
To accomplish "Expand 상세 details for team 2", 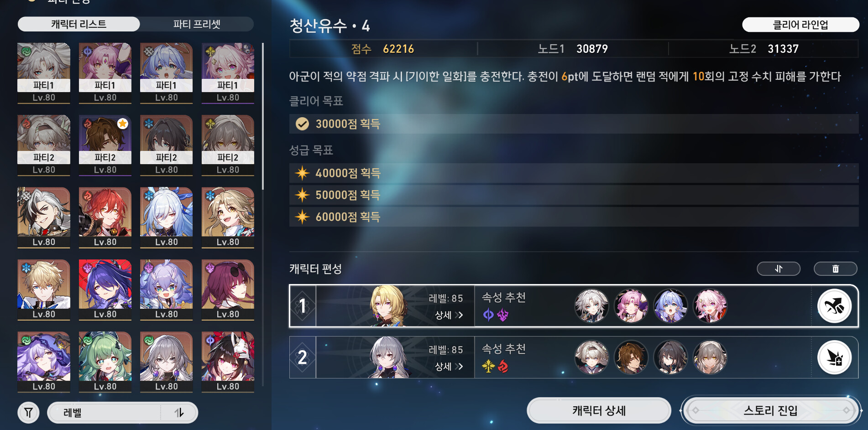I will click(449, 367).
